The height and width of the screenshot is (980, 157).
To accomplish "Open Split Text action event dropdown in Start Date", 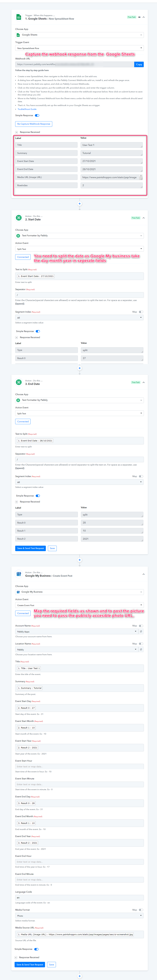I will coord(79,249).
